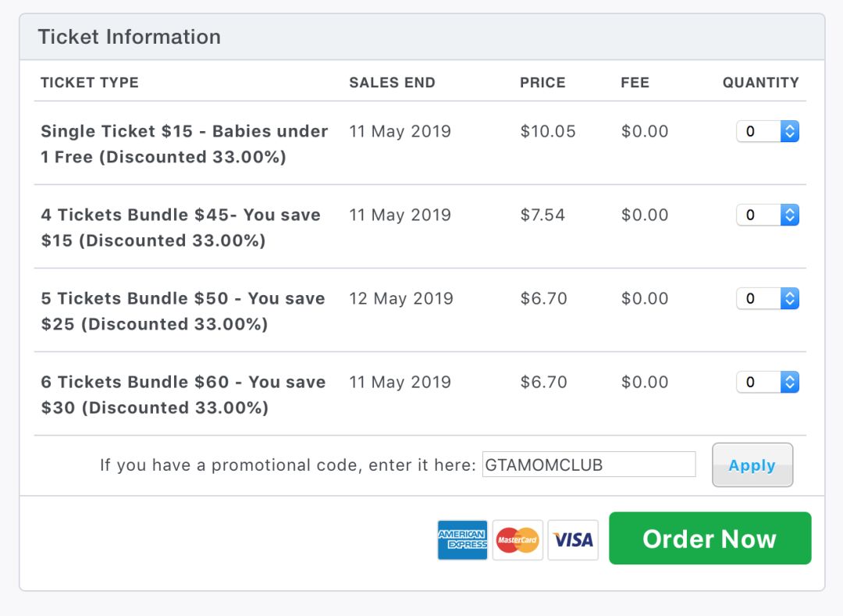Click the Ticket Information panel header
The height and width of the screenshot is (616, 843).
pos(422,37)
